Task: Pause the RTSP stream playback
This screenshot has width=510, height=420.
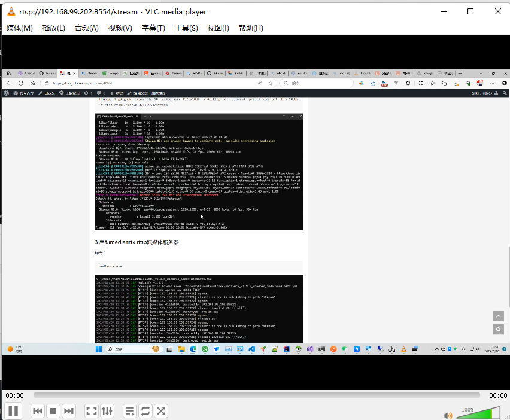Action: click(x=13, y=411)
